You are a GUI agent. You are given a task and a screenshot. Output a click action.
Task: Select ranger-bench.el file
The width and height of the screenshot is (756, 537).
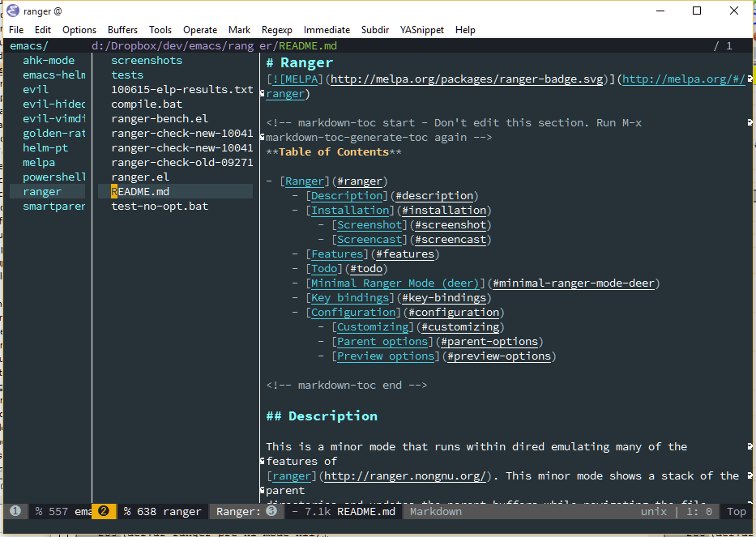pos(160,118)
